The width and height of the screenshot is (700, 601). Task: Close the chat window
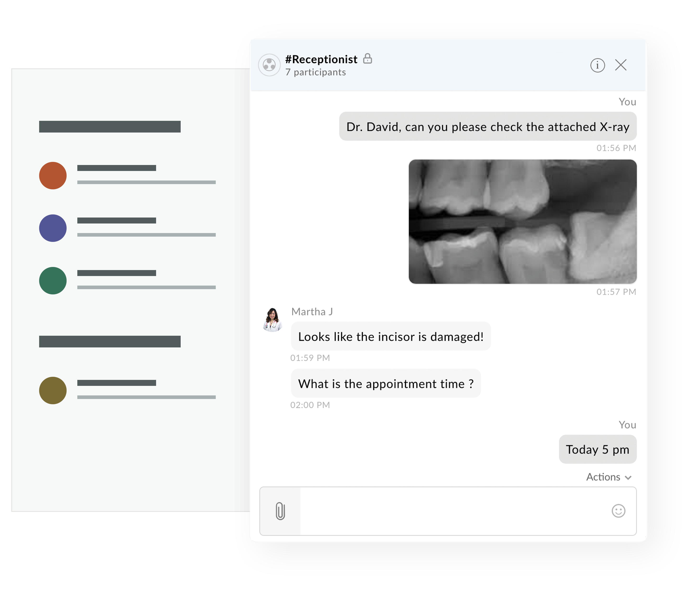pyautogui.click(x=621, y=65)
